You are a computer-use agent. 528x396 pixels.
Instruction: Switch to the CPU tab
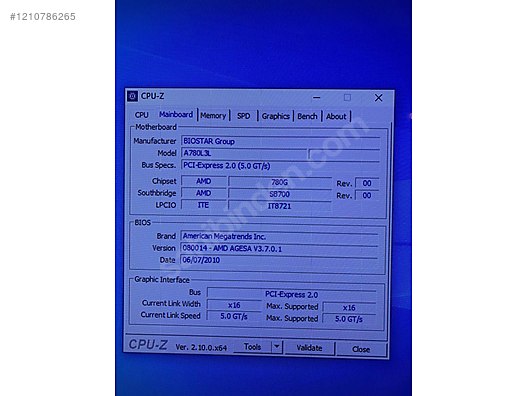(x=141, y=115)
